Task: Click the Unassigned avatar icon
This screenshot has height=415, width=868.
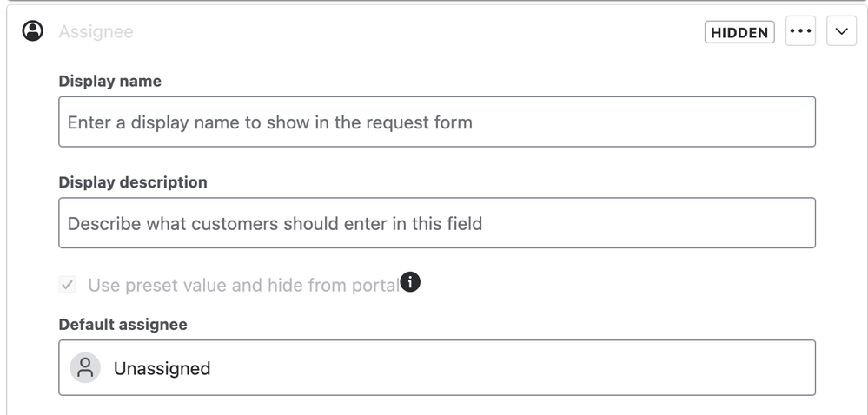Action: [x=85, y=367]
